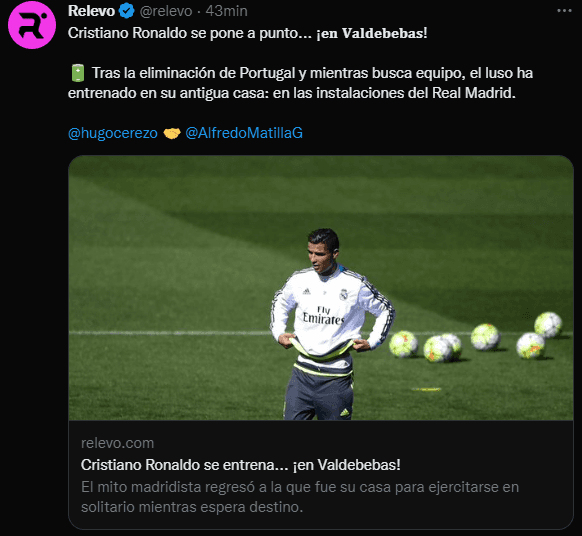This screenshot has width=582, height=536.
Task: Click the group of footballs in the photo
Action: point(476,338)
